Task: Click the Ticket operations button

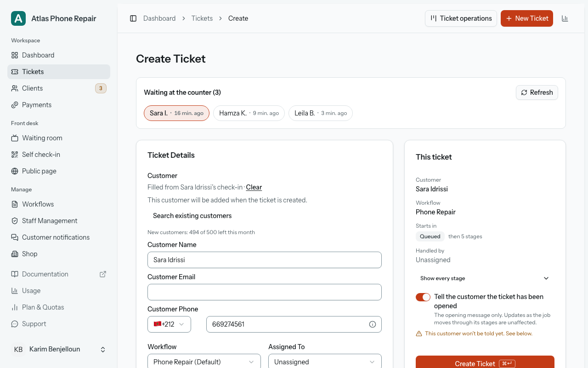Action: [x=461, y=18]
